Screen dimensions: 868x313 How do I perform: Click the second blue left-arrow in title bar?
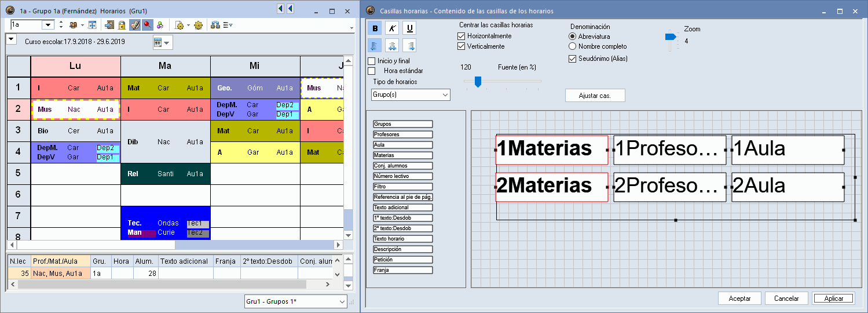tap(290, 9)
